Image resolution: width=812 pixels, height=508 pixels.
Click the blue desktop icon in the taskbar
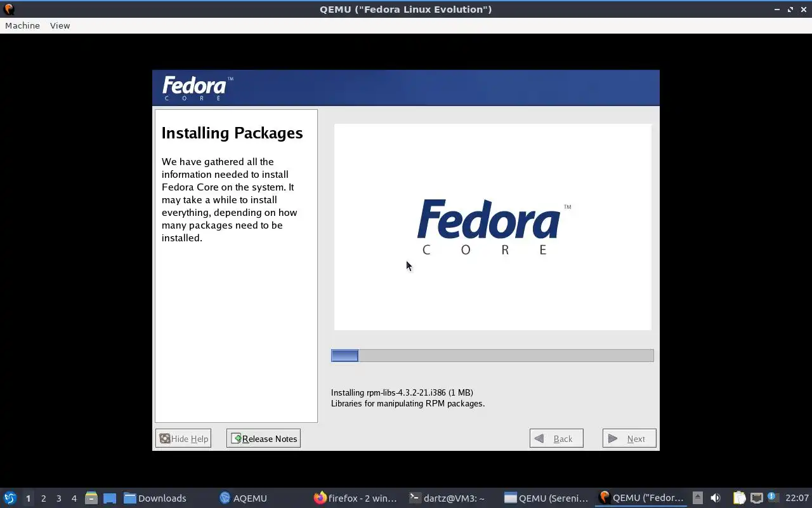point(110,498)
